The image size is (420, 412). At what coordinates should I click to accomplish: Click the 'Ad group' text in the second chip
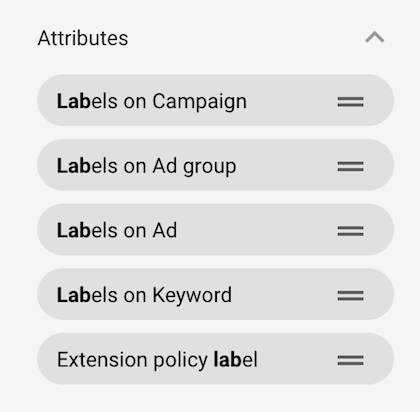pyautogui.click(x=194, y=167)
